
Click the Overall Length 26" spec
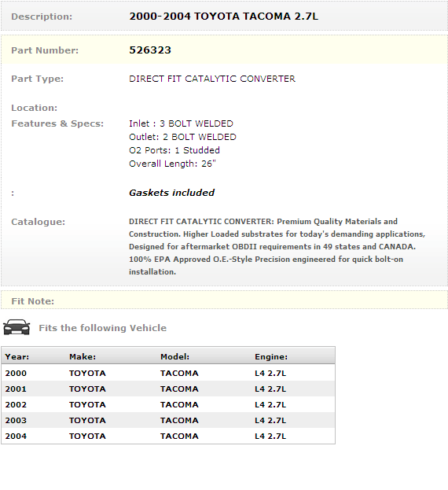coord(172,164)
